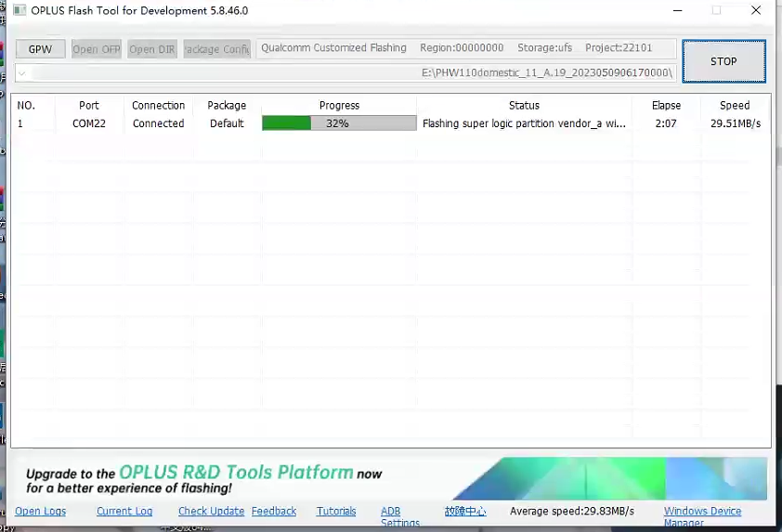The image size is (782, 532).
Task: Click the OPLUS R&D Tools Platform banner
Action: coord(388,479)
